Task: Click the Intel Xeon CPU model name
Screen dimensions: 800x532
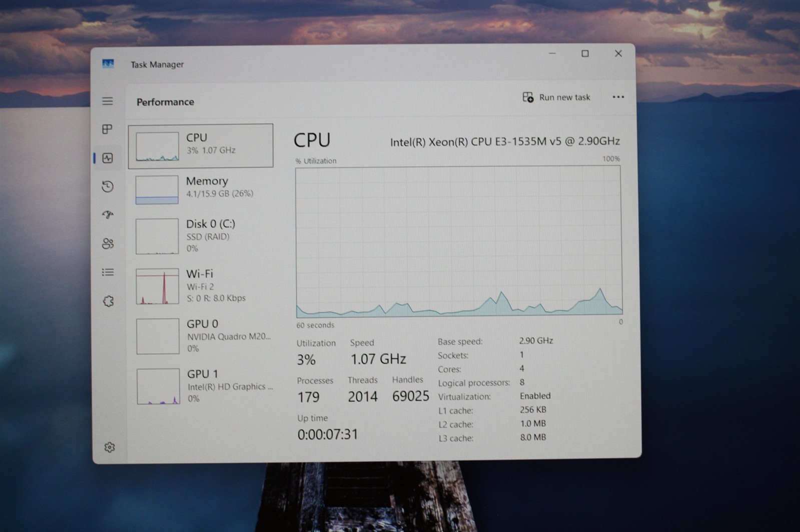Action: (505, 141)
